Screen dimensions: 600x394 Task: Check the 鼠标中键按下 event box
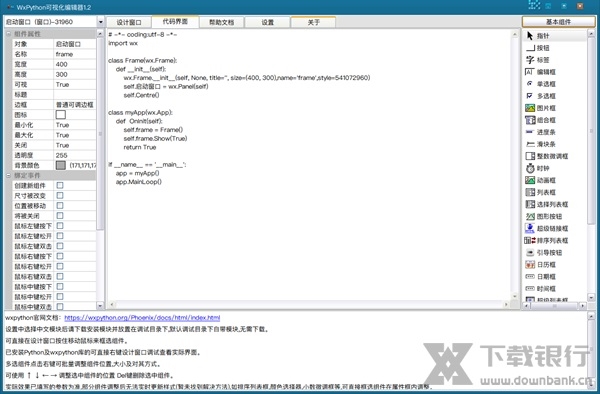60,287
